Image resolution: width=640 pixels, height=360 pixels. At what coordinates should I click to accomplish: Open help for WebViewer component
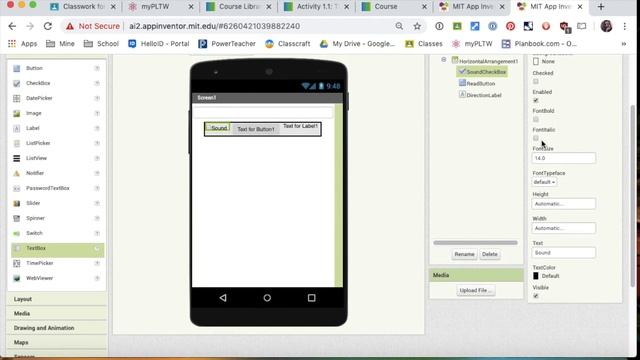pos(97,278)
